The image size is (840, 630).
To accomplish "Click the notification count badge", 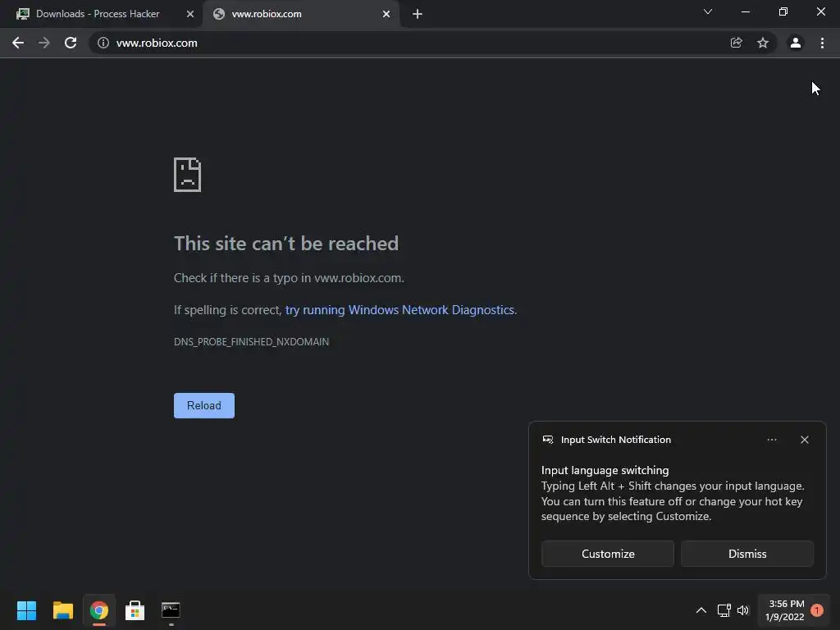I will pyautogui.click(x=817, y=610).
